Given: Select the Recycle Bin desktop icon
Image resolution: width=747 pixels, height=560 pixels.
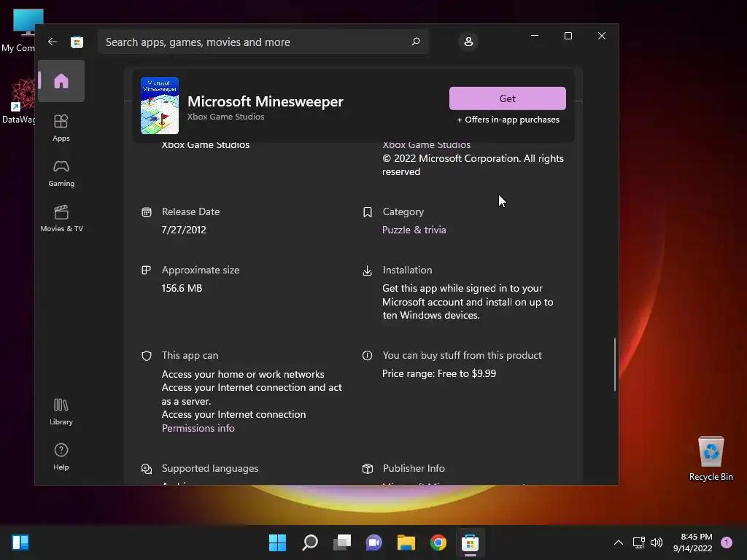Looking at the screenshot, I should pos(711,459).
